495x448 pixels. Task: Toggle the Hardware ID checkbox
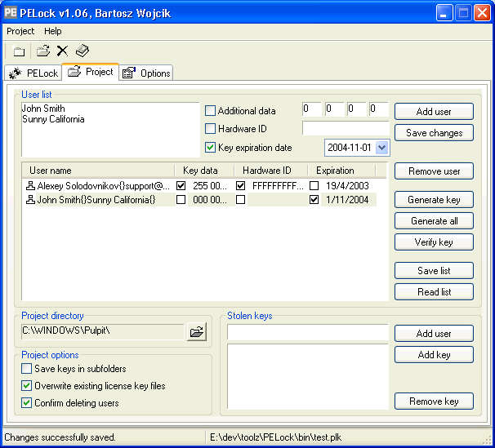click(x=211, y=129)
